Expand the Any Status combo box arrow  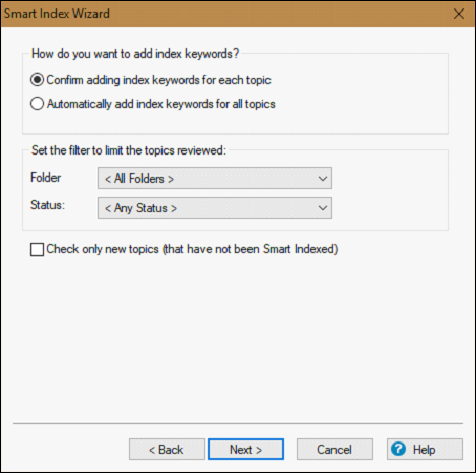click(322, 208)
